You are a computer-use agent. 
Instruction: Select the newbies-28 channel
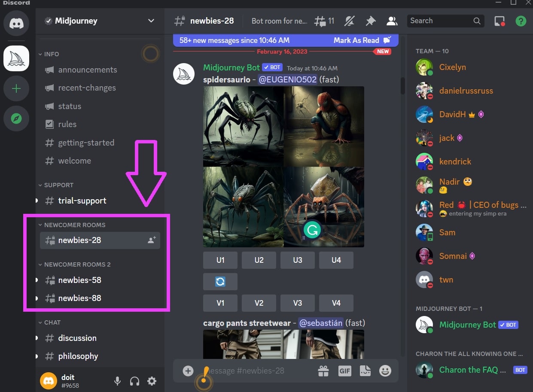100,240
